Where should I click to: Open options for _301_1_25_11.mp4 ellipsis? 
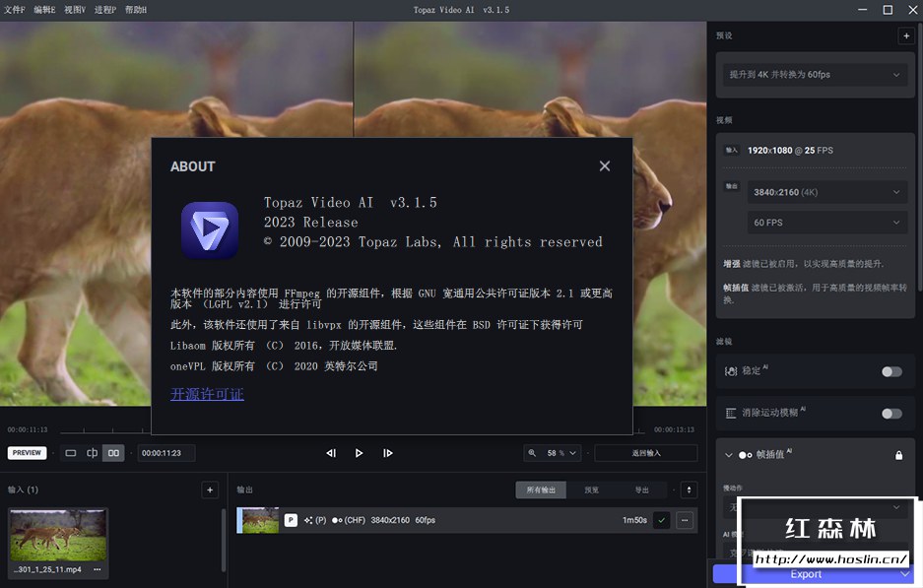click(x=98, y=569)
